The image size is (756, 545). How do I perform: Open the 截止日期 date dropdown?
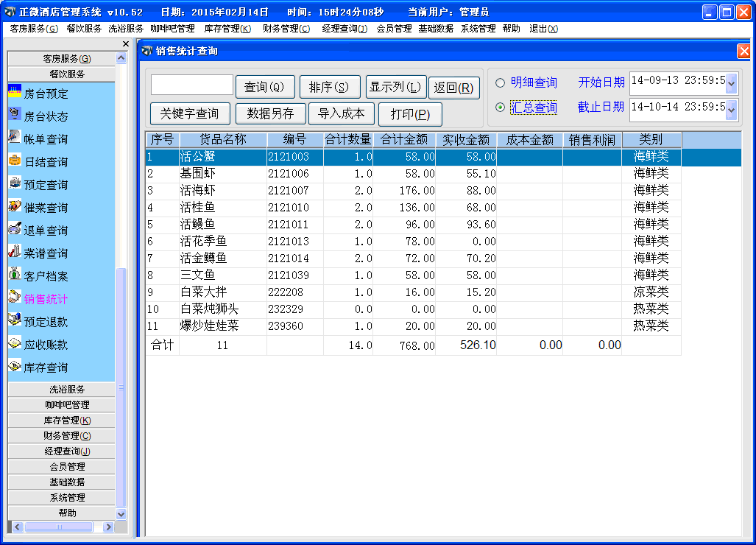pyautogui.click(x=731, y=110)
